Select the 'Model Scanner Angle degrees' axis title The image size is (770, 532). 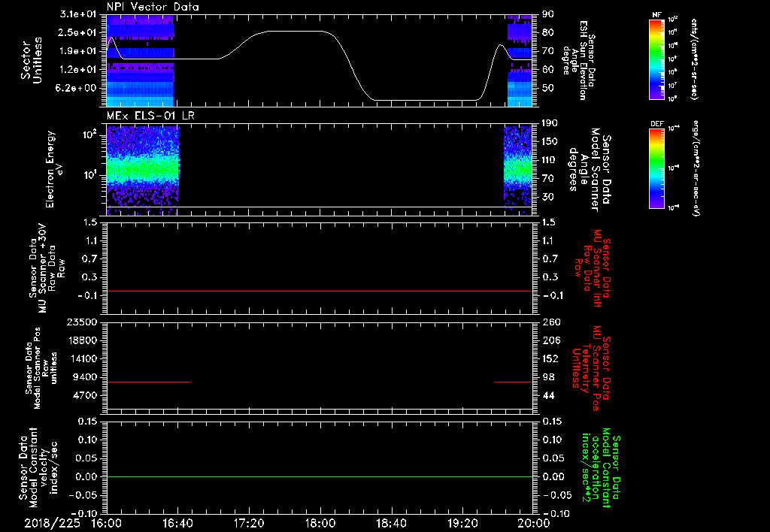590,170
